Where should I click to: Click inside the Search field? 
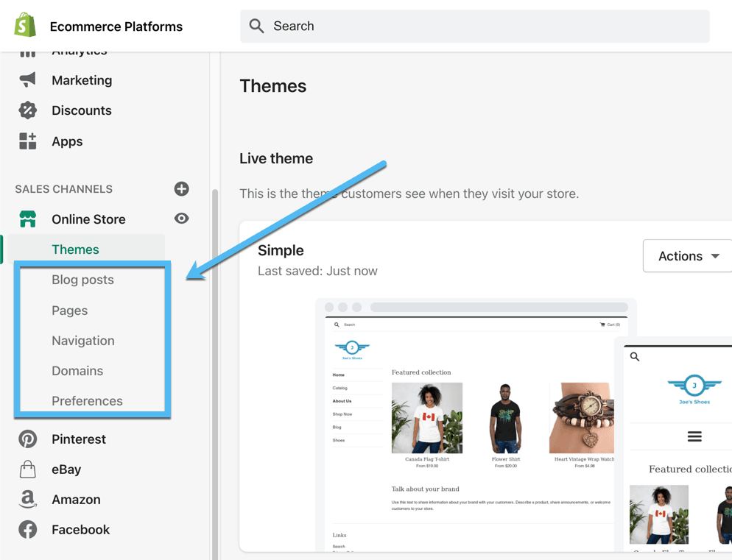coord(475,26)
